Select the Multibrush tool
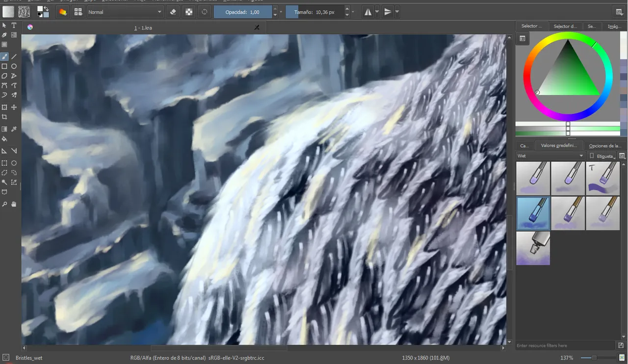This screenshot has width=628, height=364. pos(14,95)
